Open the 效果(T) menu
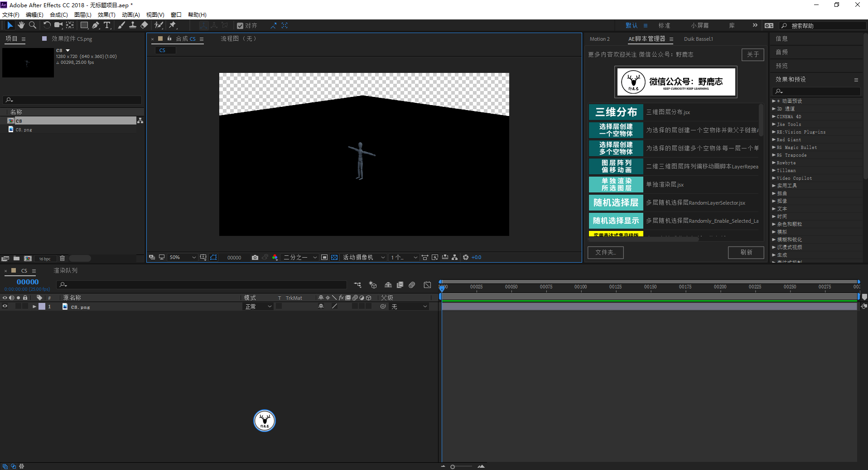 106,14
